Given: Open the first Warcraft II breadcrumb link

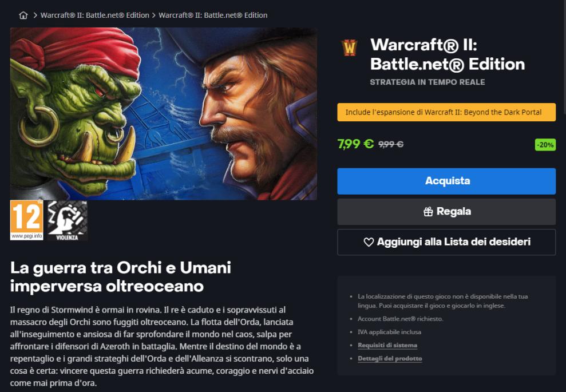Looking at the screenshot, I should [94, 15].
